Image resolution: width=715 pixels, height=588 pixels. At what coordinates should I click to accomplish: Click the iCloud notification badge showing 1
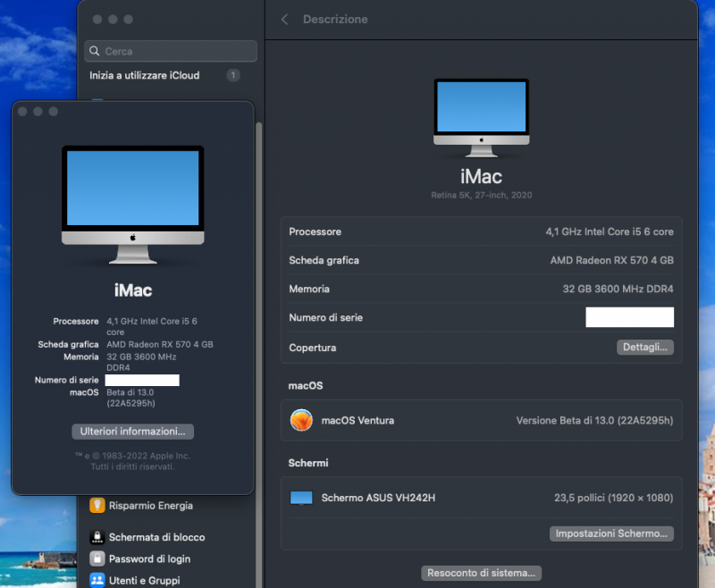[x=233, y=75]
